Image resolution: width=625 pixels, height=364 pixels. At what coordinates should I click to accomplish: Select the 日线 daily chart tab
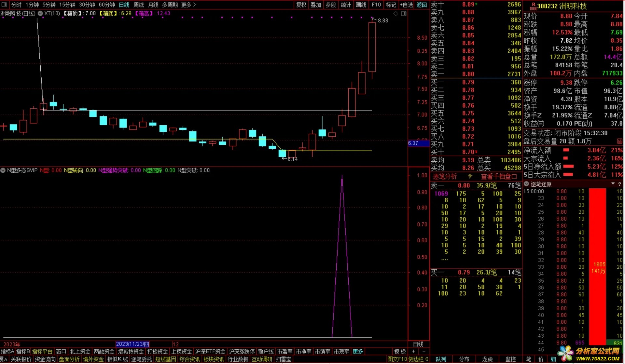tap(124, 5)
